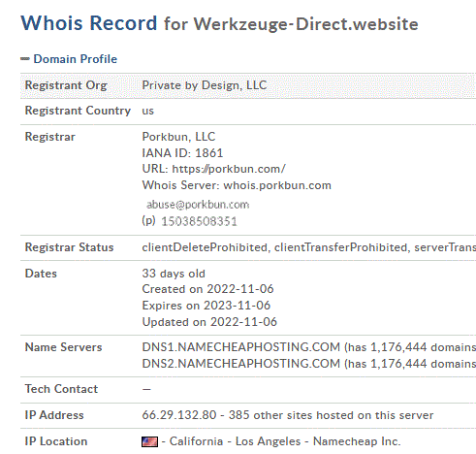
Task: Click the registrar phone number 15038508351
Action: [199, 221]
